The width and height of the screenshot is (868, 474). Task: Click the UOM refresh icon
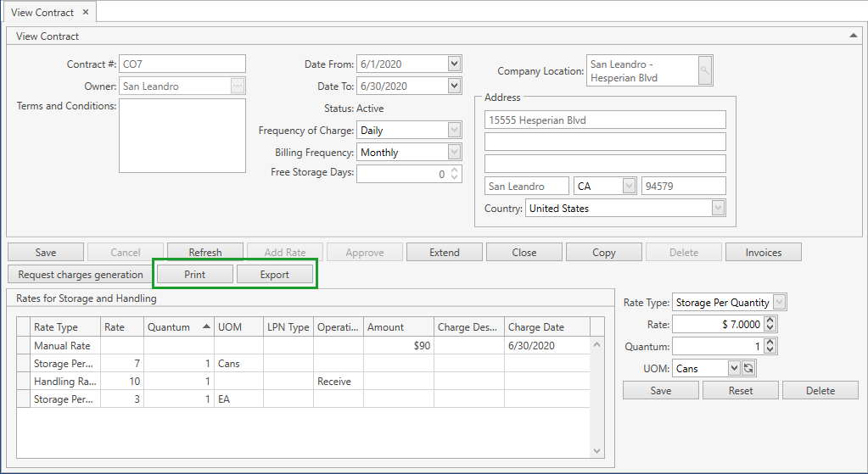click(748, 368)
